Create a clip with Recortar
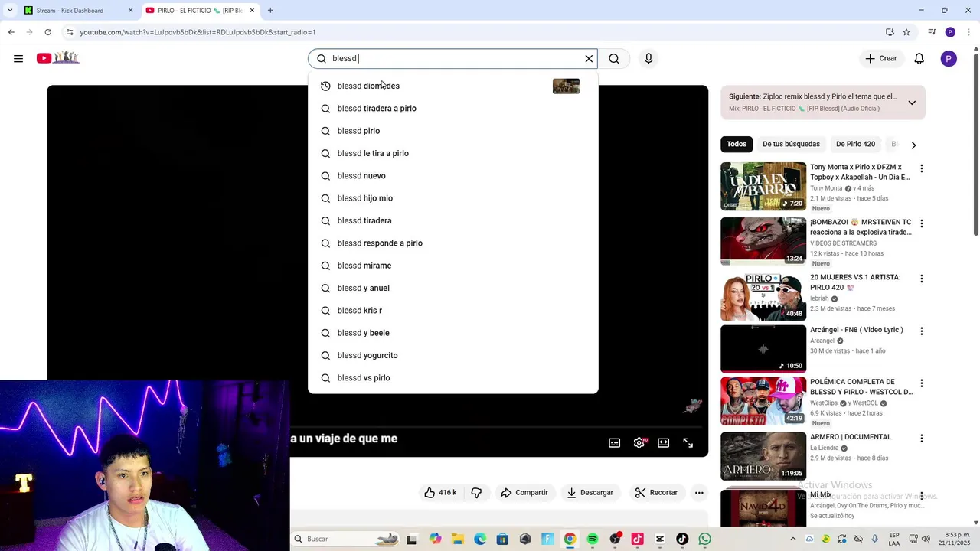Screen dimensions: 980x551 click(657, 493)
